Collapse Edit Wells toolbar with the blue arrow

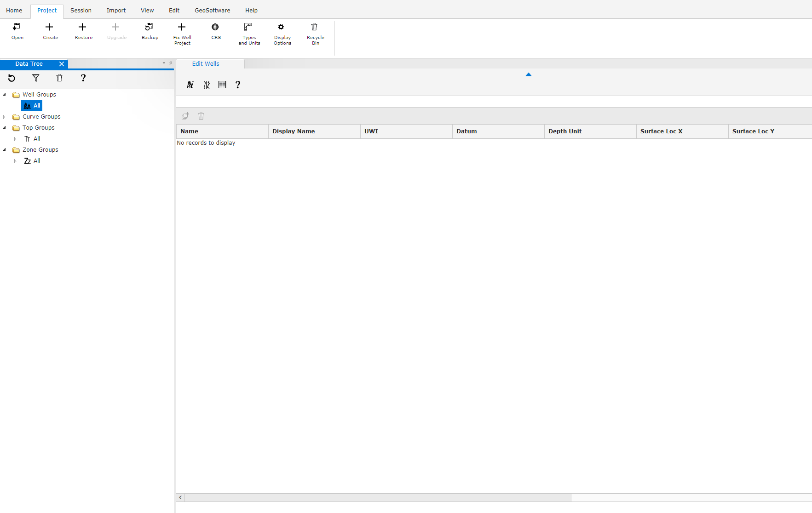pyautogui.click(x=529, y=74)
